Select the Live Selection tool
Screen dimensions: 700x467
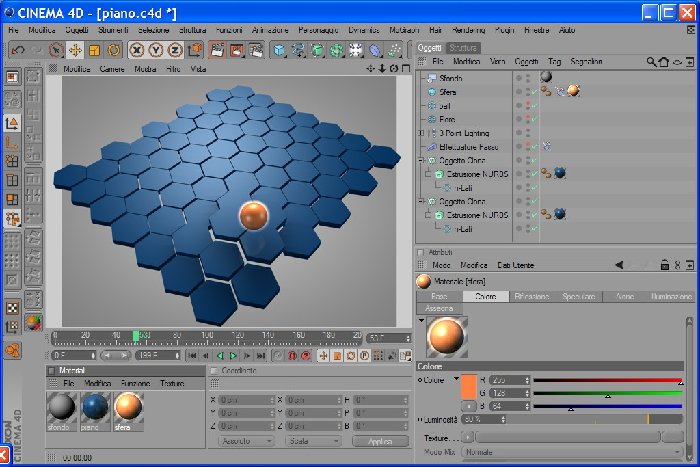tap(56, 50)
